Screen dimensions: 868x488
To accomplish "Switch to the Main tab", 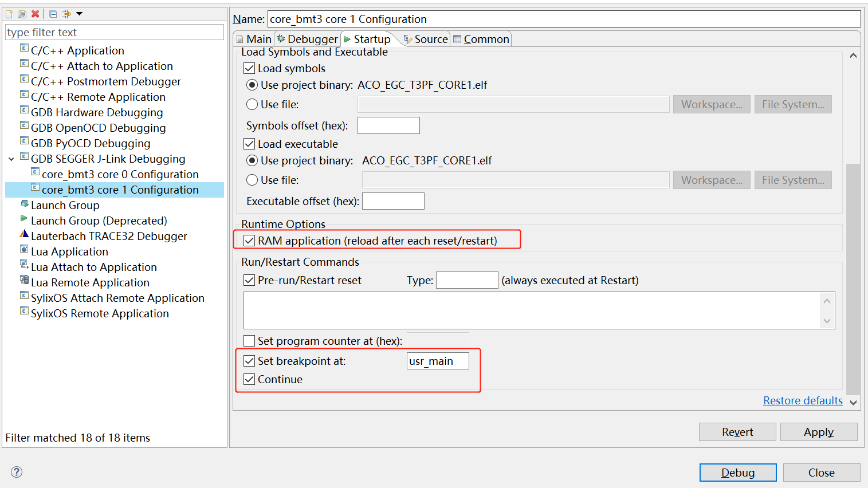I will 254,39.
